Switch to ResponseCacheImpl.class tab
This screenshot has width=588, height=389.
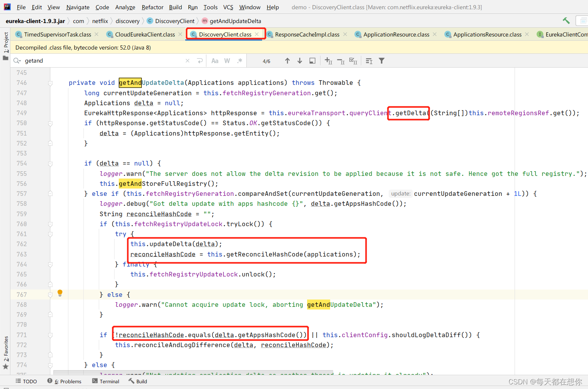coord(307,35)
